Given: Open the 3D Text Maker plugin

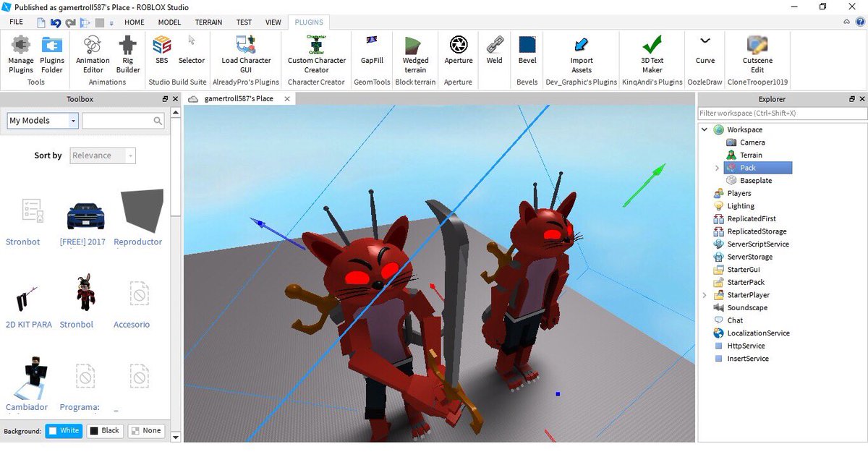Looking at the screenshot, I should 652,55.
